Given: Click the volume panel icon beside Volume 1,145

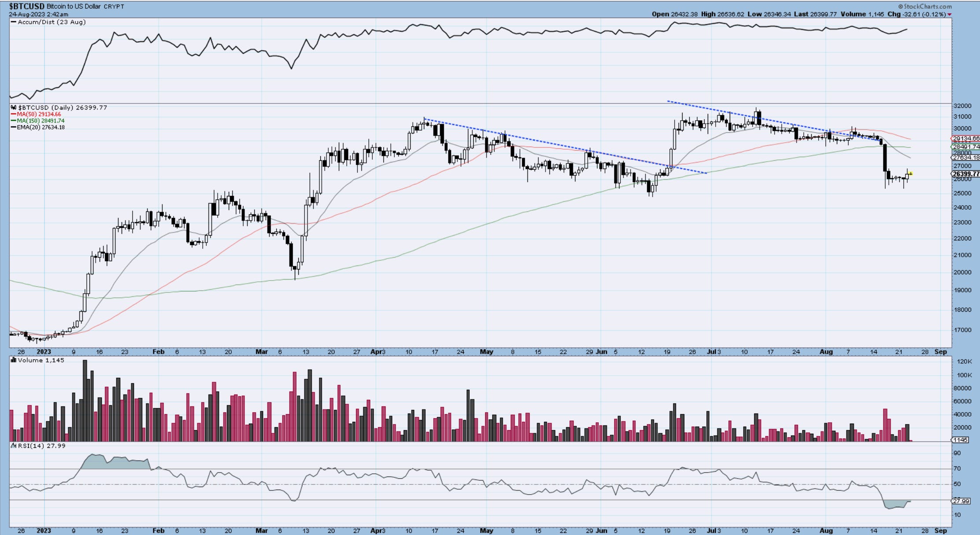Looking at the screenshot, I should pyautogui.click(x=14, y=360).
